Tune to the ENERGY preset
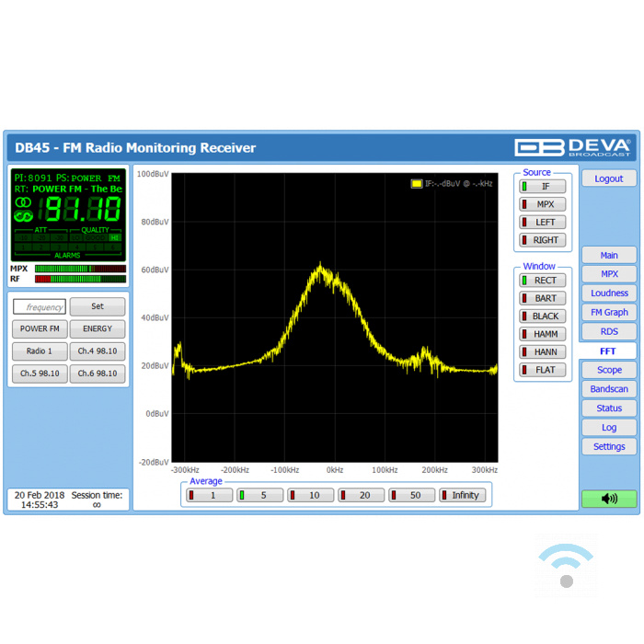This screenshot has height=644, width=644. pyautogui.click(x=98, y=328)
